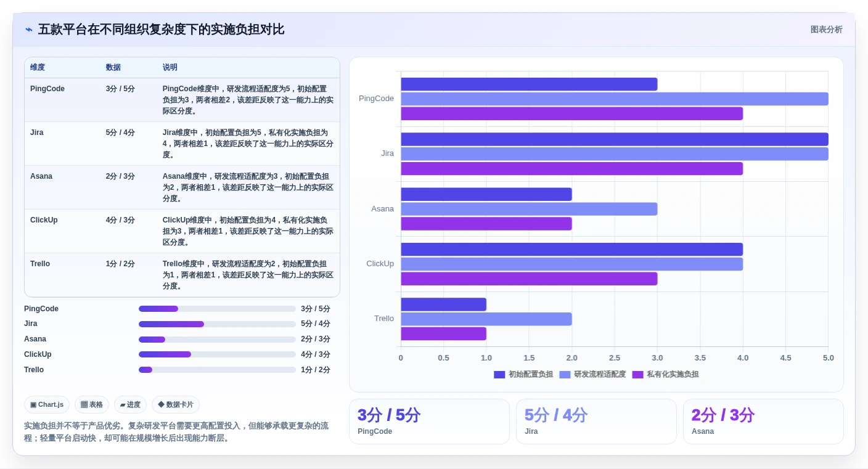Select the Chart.js tag chip
868x469 pixels.
47,405
